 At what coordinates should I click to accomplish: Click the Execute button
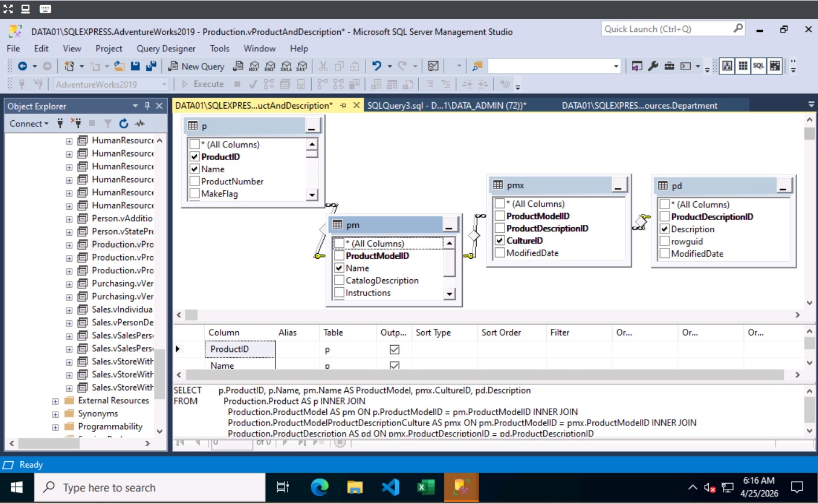click(204, 84)
